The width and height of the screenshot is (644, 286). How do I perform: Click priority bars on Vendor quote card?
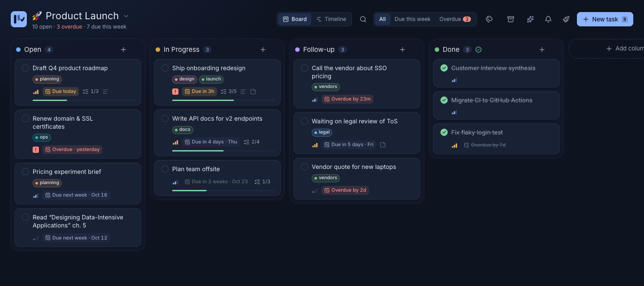(315, 190)
